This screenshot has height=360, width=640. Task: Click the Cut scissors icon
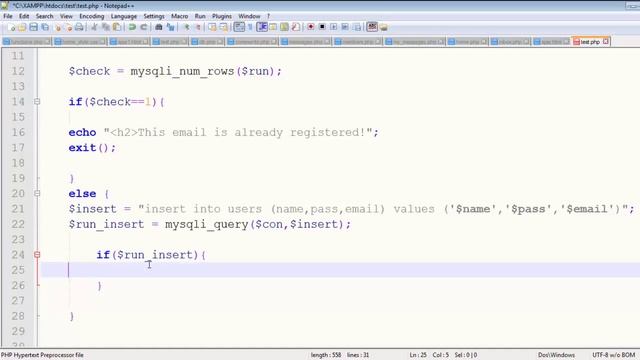[x=94, y=27]
